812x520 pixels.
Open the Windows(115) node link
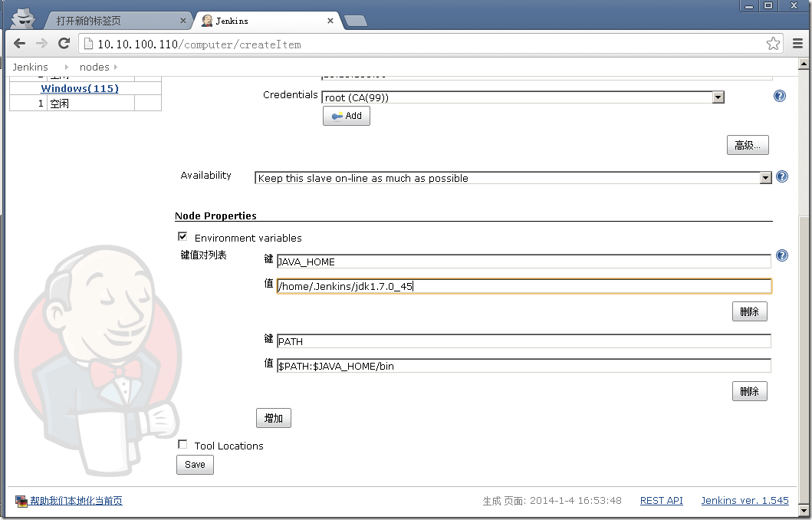pyautogui.click(x=80, y=88)
